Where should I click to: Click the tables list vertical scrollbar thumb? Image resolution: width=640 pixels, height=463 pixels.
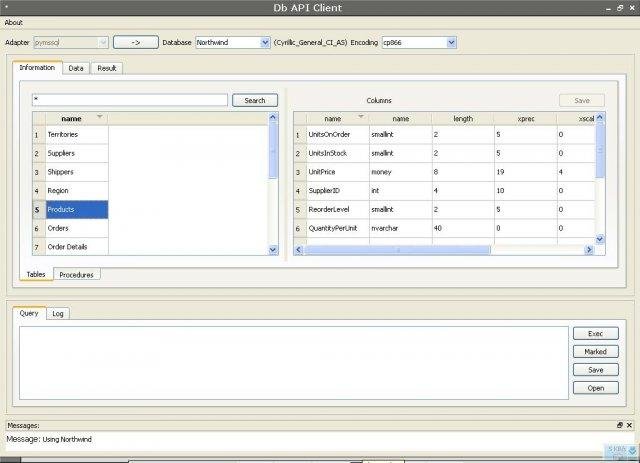point(273,151)
